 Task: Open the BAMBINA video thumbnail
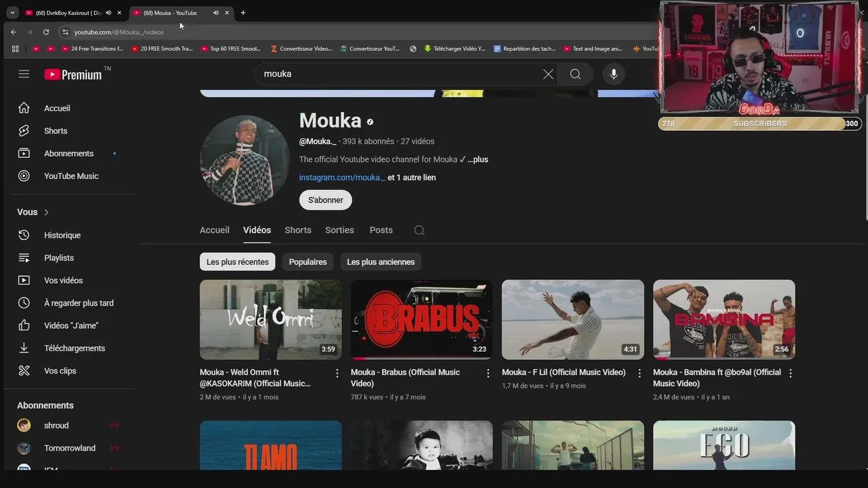[724, 319]
